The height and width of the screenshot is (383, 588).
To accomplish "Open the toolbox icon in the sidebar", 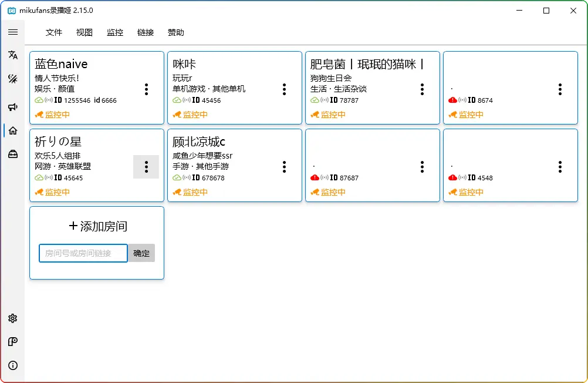I will 13,154.
